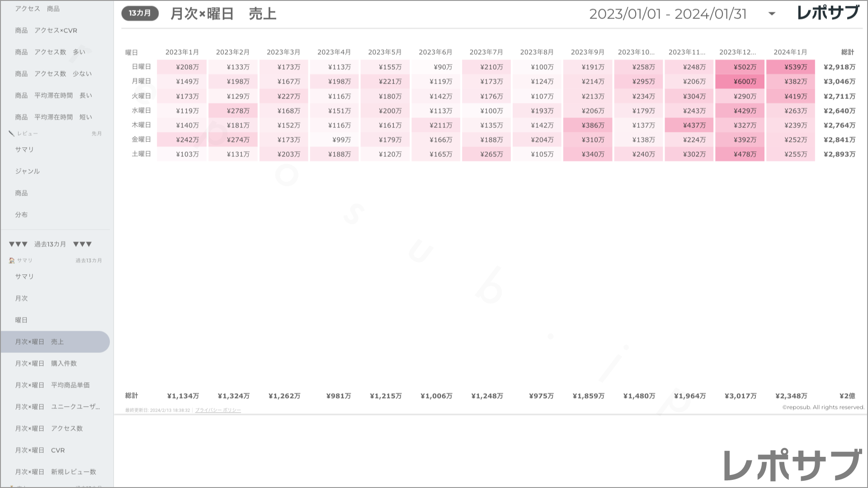This screenshot has height=488, width=868.
Task: Select the 水曜日 row label
Action: click(x=141, y=111)
